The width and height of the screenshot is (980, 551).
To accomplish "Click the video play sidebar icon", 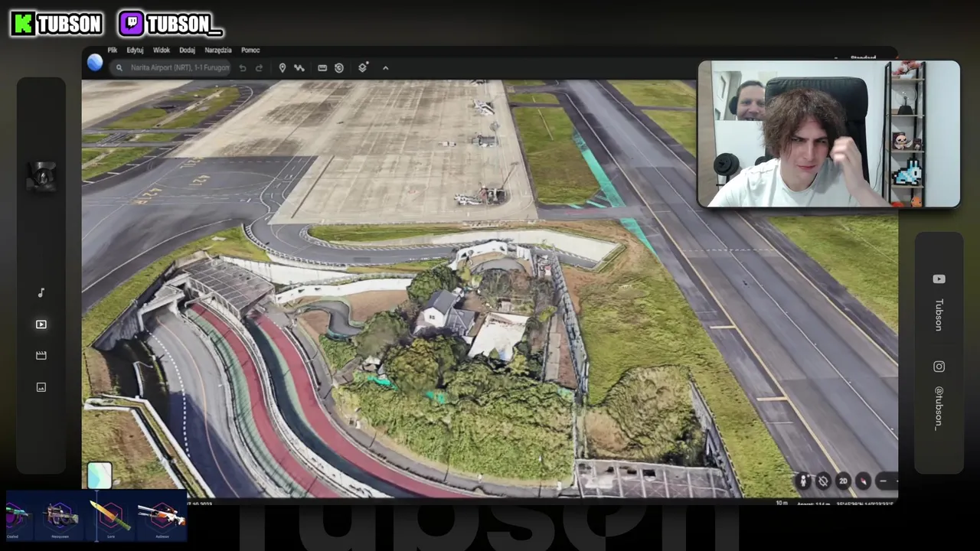I will [41, 324].
